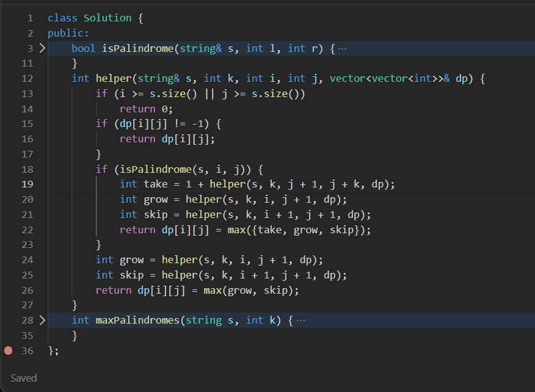The image size is (535, 392).
Task: Click line number 35 in the gutter
Action: pos(27,336)
